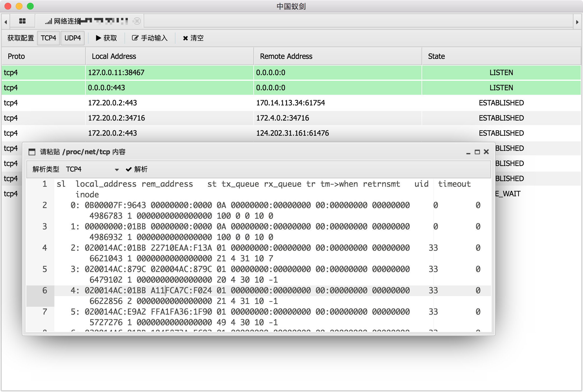Viewport: 583px width, 392px height.
Task: Click the right tab scroll arrow
Action: pos(577,22)
